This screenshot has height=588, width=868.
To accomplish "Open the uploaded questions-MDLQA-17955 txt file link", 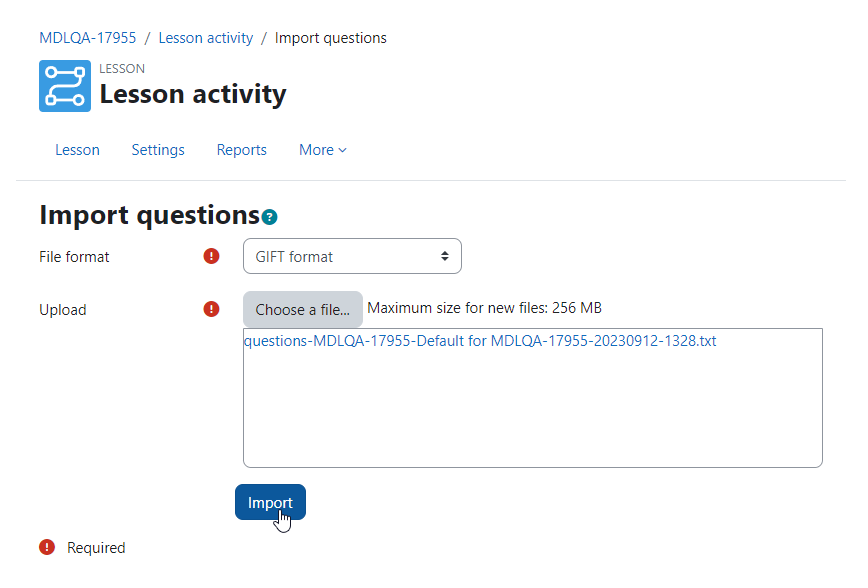I will [480, 341].
